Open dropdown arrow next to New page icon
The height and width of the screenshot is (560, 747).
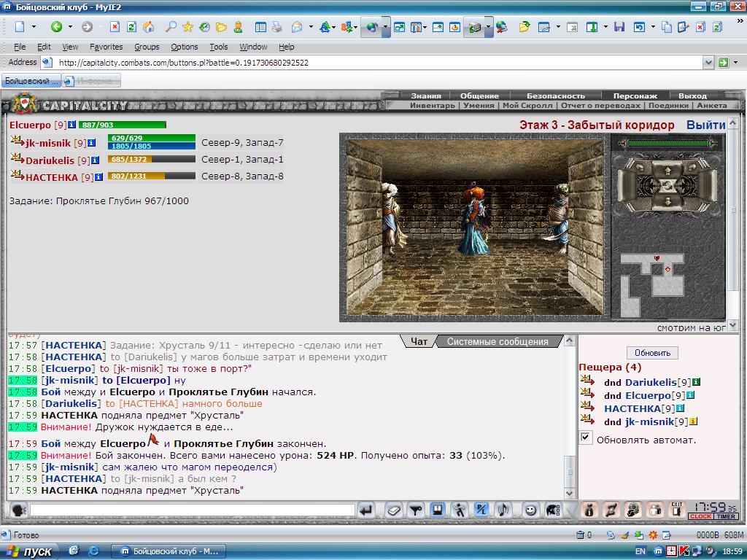(34, 27)
